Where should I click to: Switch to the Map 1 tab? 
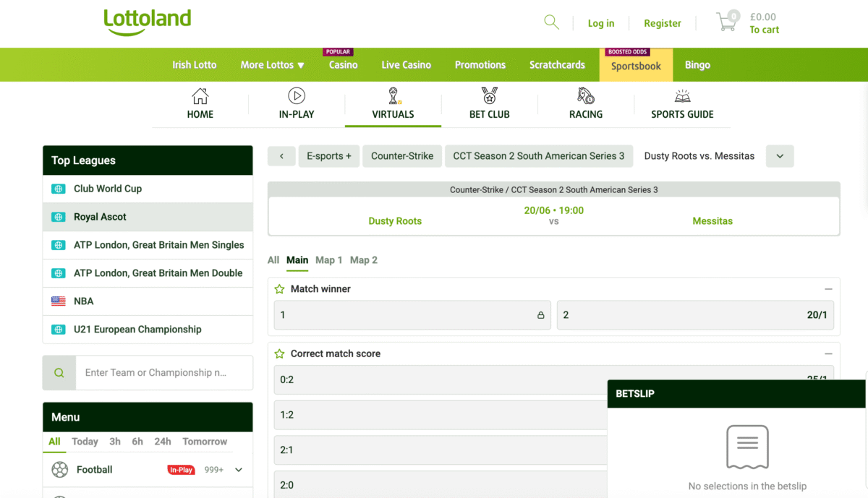tap(329, 260)
